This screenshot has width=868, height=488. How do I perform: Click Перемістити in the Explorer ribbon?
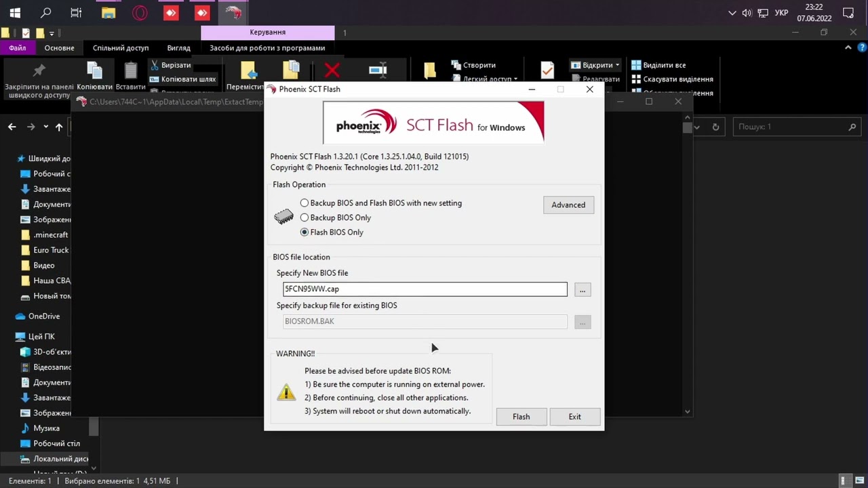(x=245, y=76)
